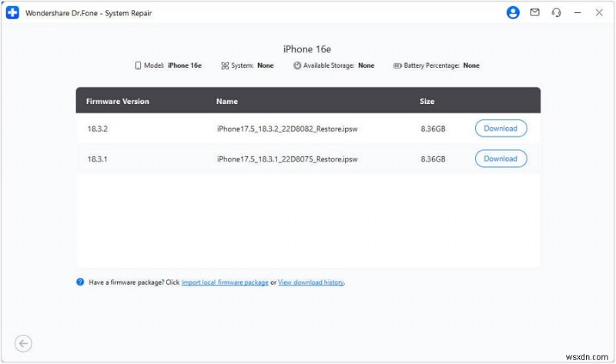Download firmware version 18.3.1
This screenshot has height=364, width=616.
coord(500,159)
